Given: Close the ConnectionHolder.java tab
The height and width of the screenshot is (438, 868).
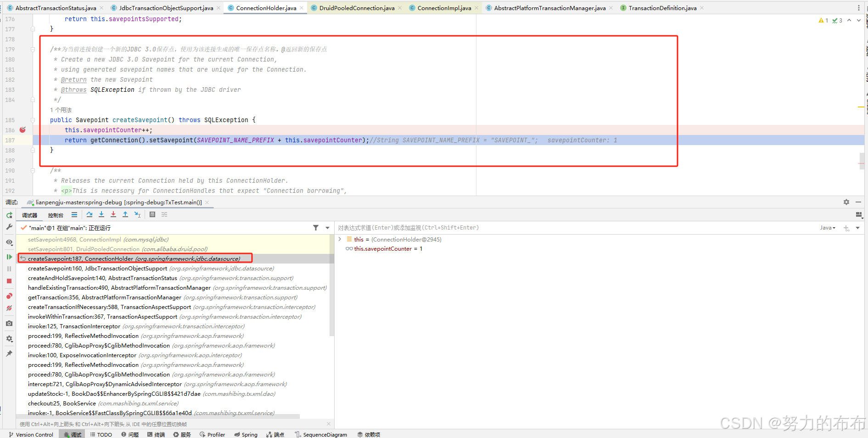Looking at the screenshot, I should [302, 8].
